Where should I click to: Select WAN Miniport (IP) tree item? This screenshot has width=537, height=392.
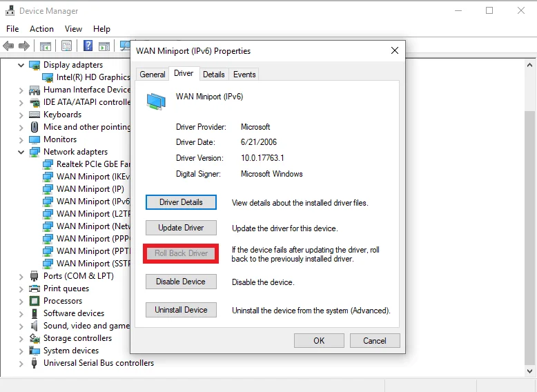(84, 189)
